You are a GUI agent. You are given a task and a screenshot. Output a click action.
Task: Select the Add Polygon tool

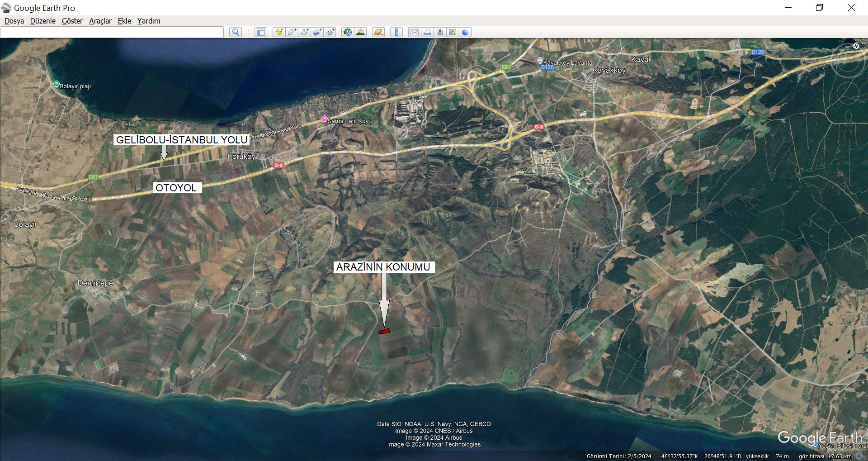(x=292, y=32)
